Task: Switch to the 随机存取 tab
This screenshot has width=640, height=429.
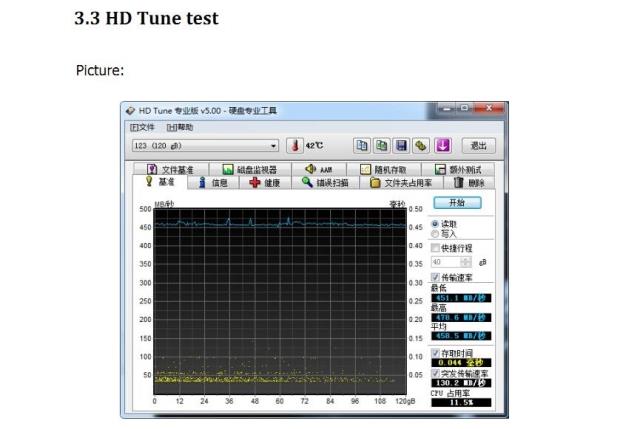Action: point(383,169)
